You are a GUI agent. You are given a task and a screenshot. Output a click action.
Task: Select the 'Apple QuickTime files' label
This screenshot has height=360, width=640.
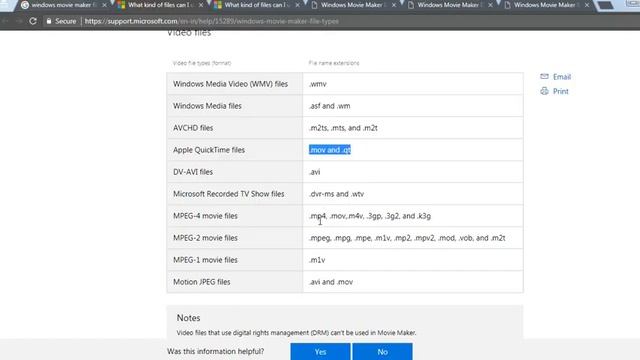[209, 150]
